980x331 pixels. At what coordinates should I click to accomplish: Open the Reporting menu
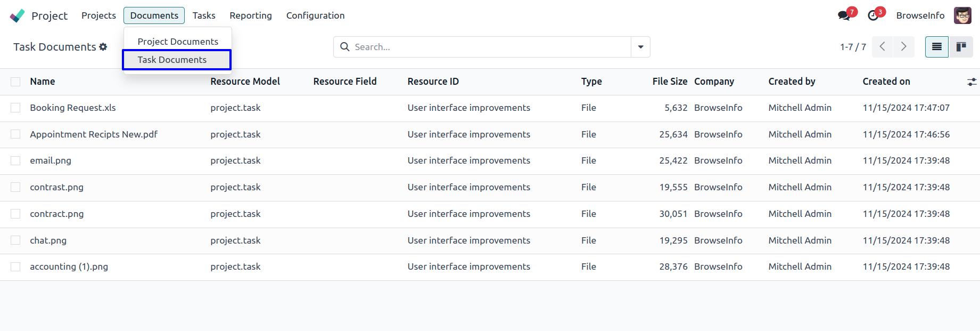point(251,15)
